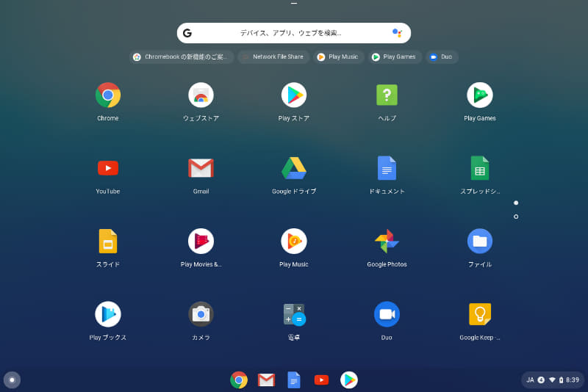Open the Google Photos app
The image size is (588, 392).
tap(387, 241)
